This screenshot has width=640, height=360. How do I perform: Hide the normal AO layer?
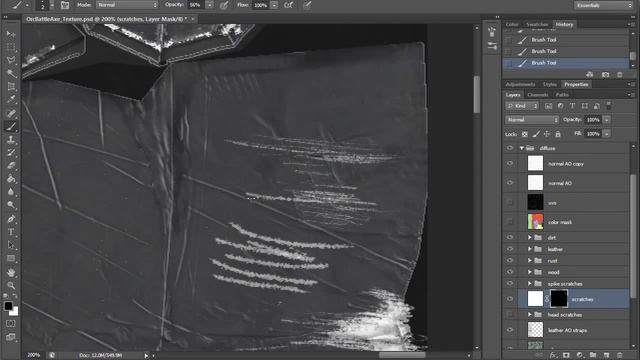510,183
